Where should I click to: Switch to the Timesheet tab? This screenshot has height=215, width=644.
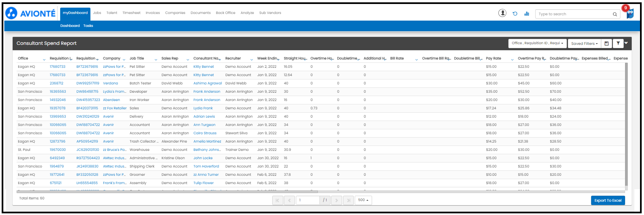tap(131, 13)
